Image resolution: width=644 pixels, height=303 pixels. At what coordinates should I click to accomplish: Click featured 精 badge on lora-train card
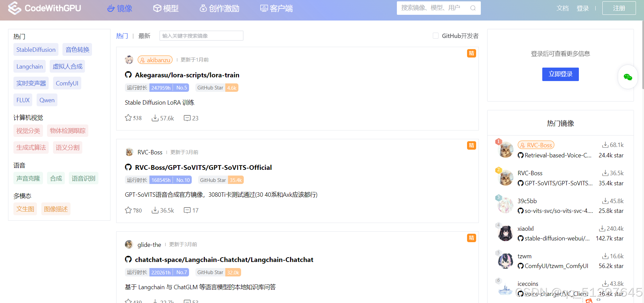471,53
